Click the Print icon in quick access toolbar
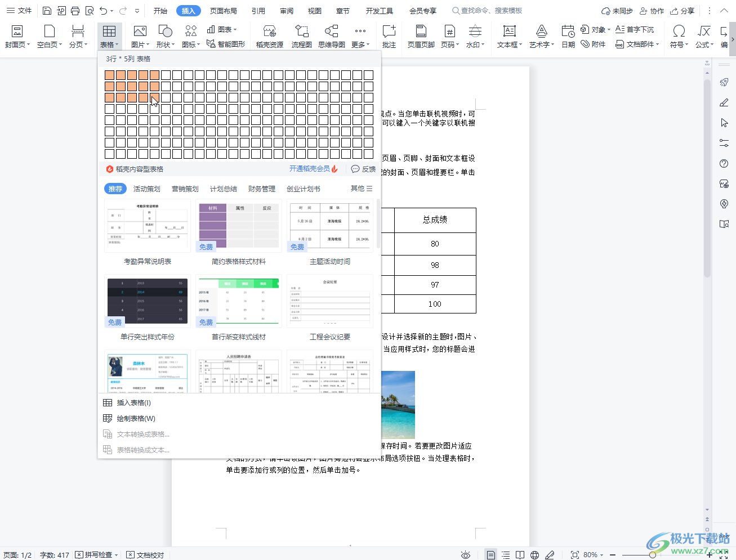Image resolution: width=736 pixels, height=560 pixels. [75, 11]
